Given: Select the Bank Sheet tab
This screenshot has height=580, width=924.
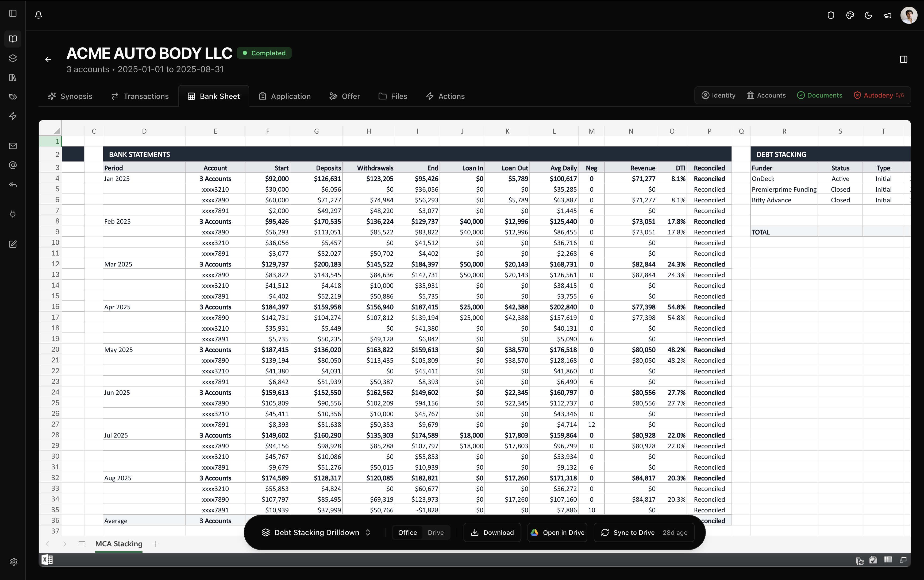Looking at the screenshot, I should tap(214, 96).
